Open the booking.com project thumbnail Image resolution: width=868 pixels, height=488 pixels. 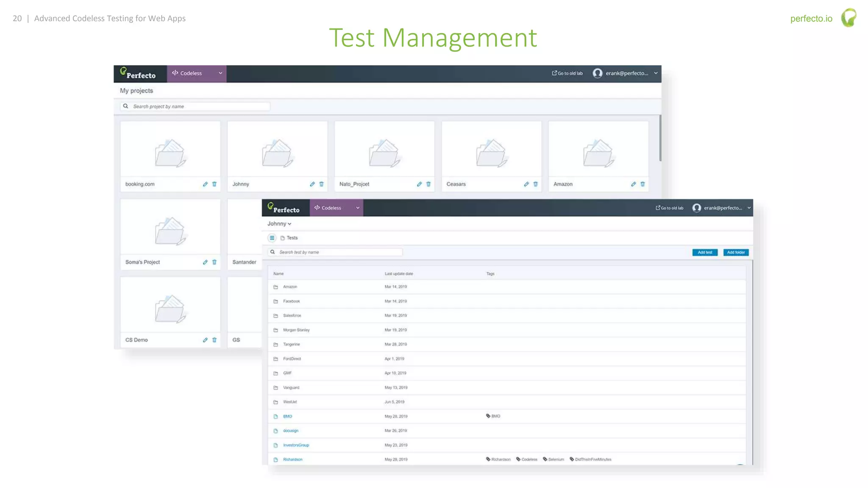point(170,149)
